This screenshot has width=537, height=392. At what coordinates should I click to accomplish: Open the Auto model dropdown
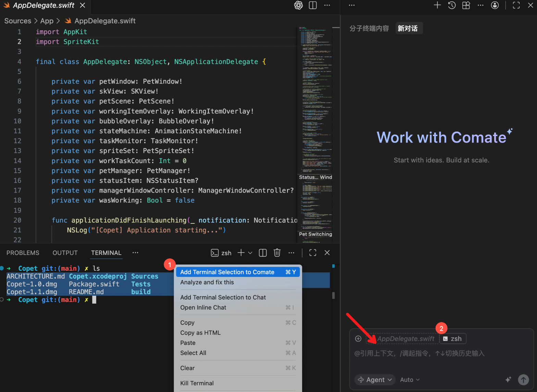tap(410, 380)
